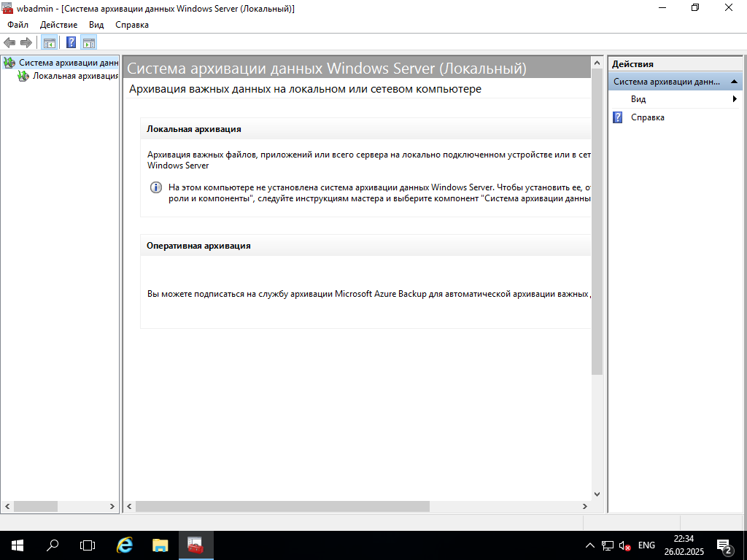Show hidden tray icons with the chevron

(590, 545)
